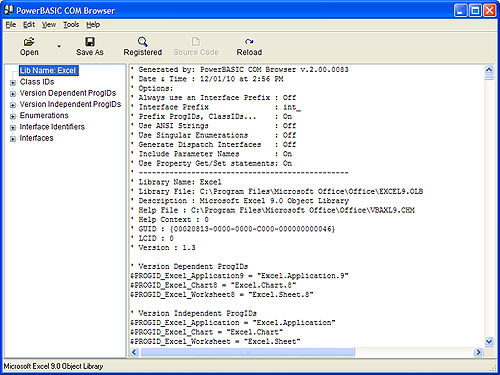Open the Tools menu
This screenshot has height=375, width=500.
click(x=71, y=25)
